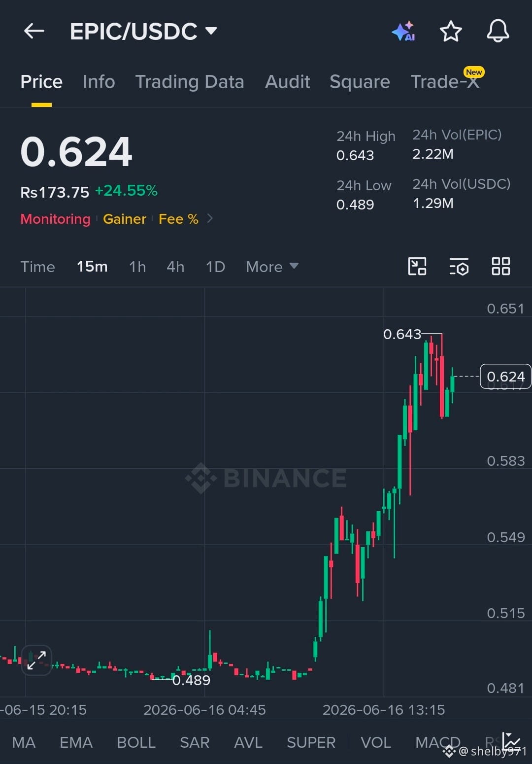Tap the +24.55% change value

pos(126,191)
